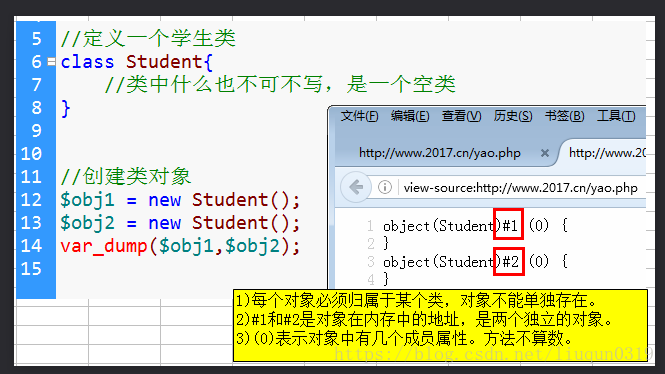Click closing brace on editor line 8
This screenshot has width=665, height=374.
[x=65, y=108]
